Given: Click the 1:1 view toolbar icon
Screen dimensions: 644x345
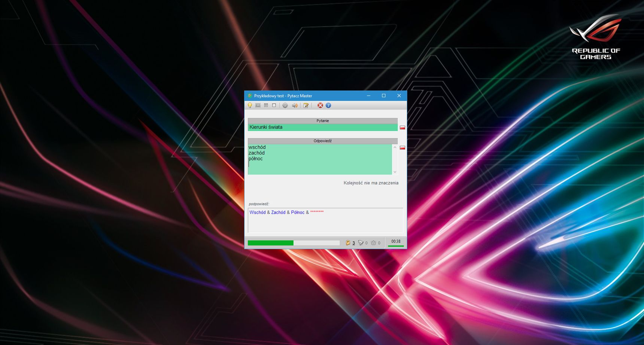Looking at the screenshot, I should tap(258, 106).
